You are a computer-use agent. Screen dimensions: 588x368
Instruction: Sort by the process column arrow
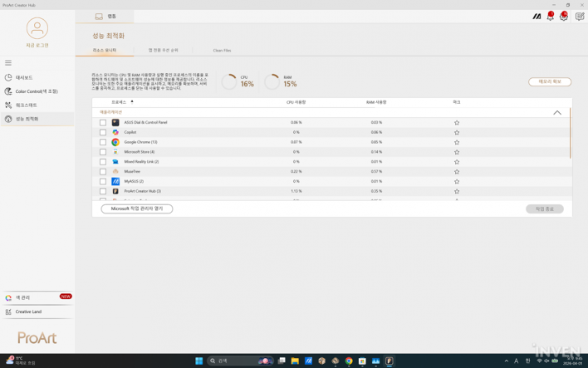tap(131, 102)
